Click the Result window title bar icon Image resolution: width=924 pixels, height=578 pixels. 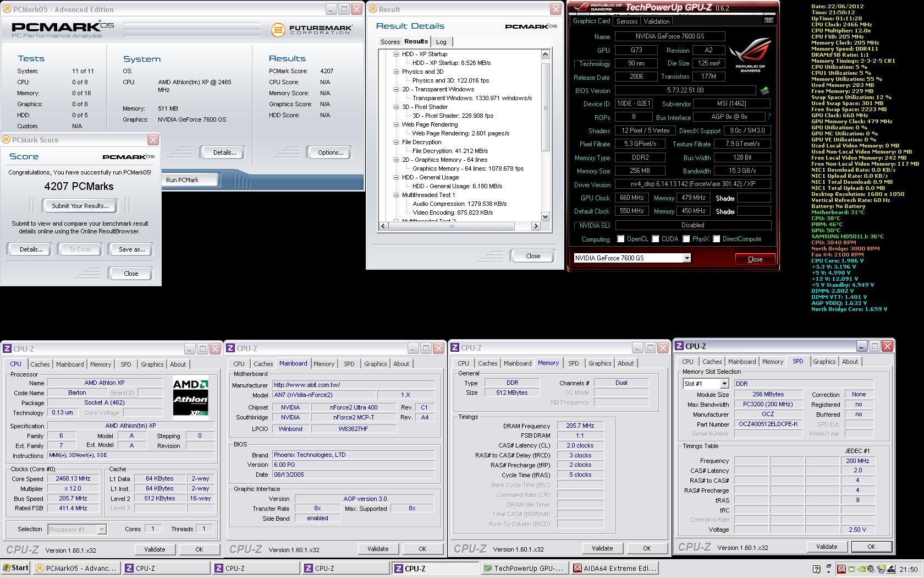(372, 9)
